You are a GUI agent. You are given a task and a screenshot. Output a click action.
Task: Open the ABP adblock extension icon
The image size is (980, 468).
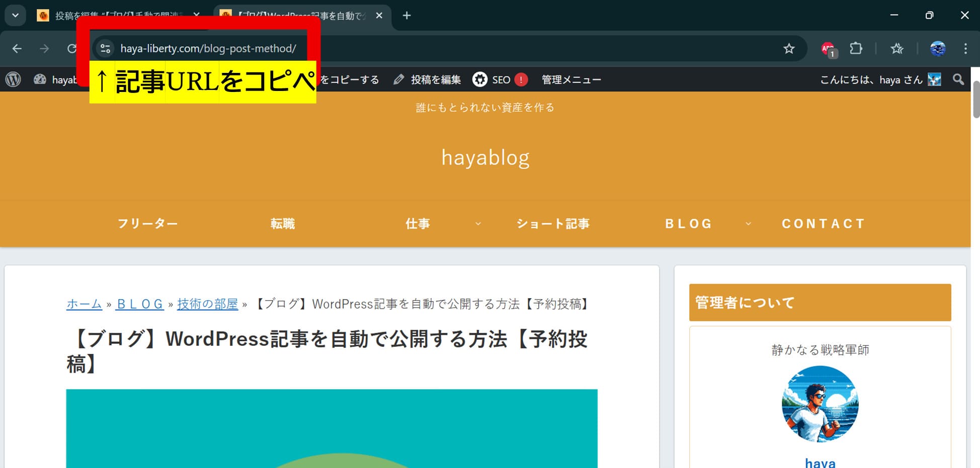coord(829,49)
